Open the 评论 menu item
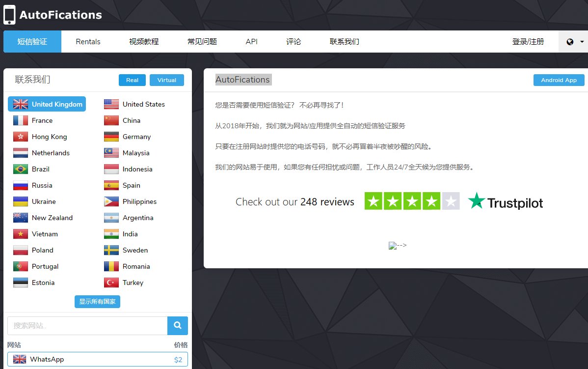 coord(294,42)
